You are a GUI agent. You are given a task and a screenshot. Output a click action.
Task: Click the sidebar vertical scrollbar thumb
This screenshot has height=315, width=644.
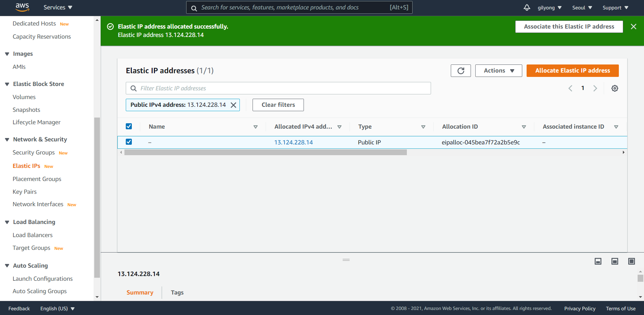[97, 197]
